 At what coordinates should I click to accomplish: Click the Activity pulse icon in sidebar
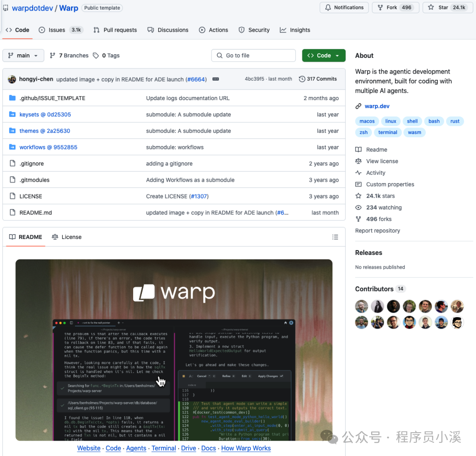coord(359,172)
